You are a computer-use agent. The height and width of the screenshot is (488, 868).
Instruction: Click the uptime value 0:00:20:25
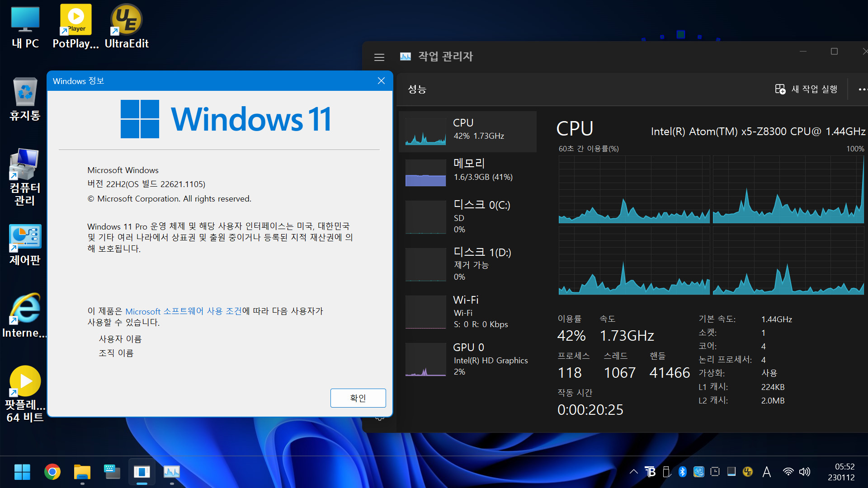point(590,410)
